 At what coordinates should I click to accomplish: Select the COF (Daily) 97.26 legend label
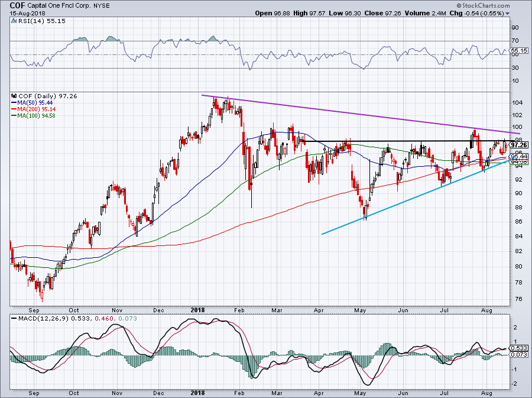(48, 96)
